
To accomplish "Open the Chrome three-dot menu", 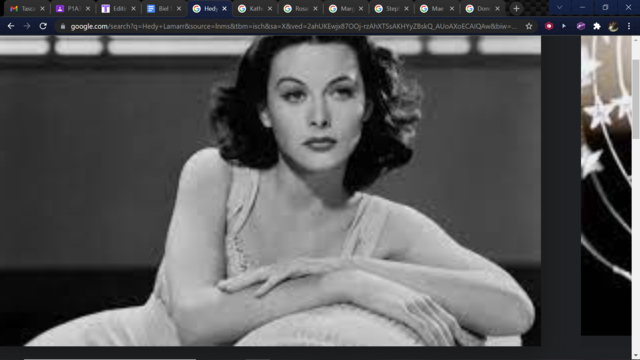I will (629, 26).
